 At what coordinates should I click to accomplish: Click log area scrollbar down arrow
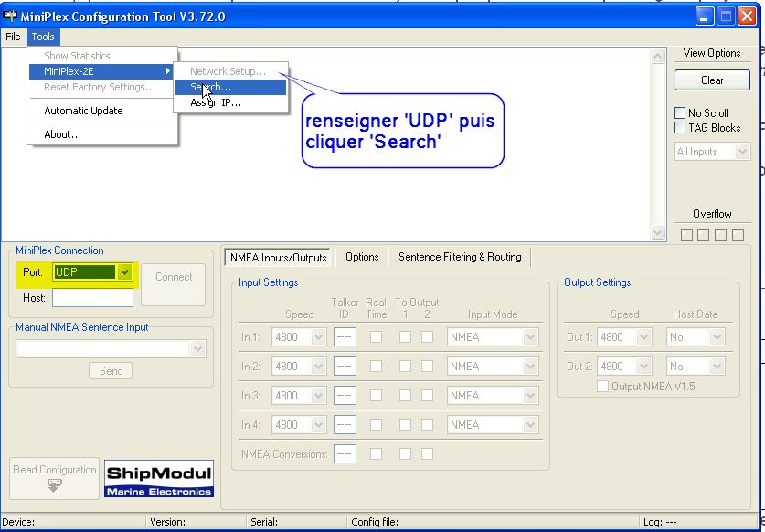658,233
